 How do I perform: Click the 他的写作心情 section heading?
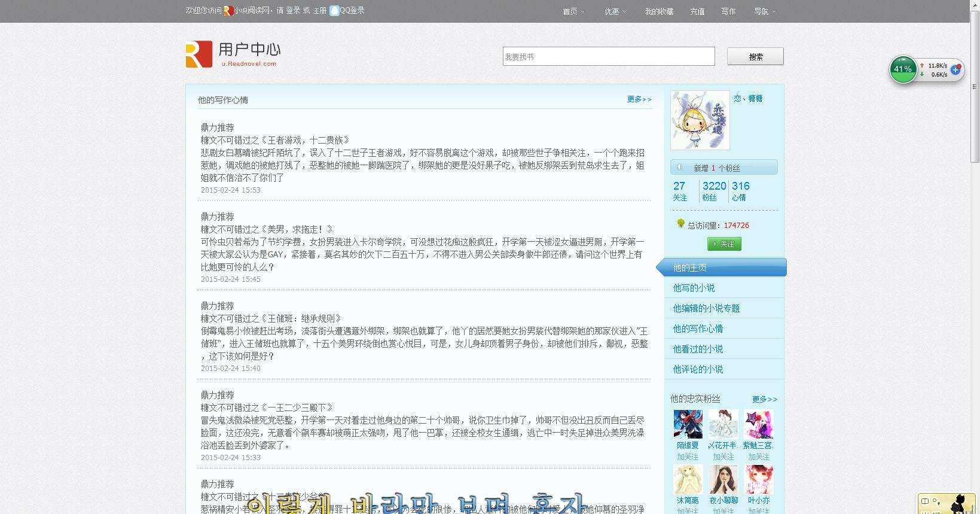223,100
